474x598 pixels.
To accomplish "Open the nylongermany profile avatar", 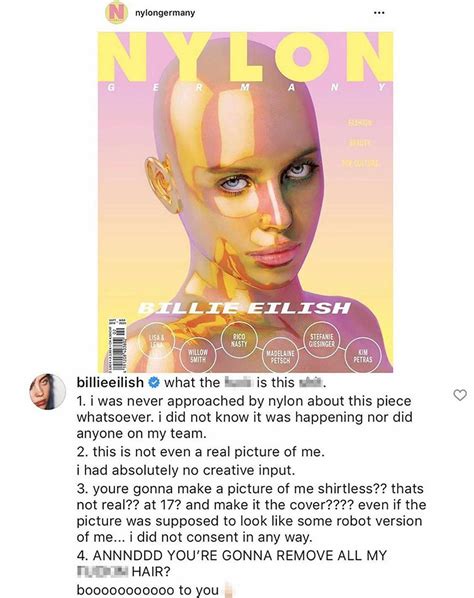I will tap(116, 13).
